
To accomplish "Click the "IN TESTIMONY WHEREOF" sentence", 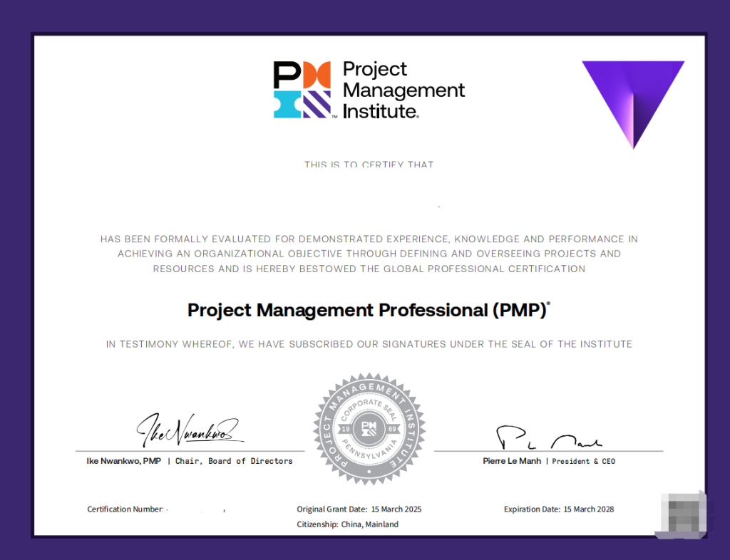I will pyautogui.click(x=369, y=344).
